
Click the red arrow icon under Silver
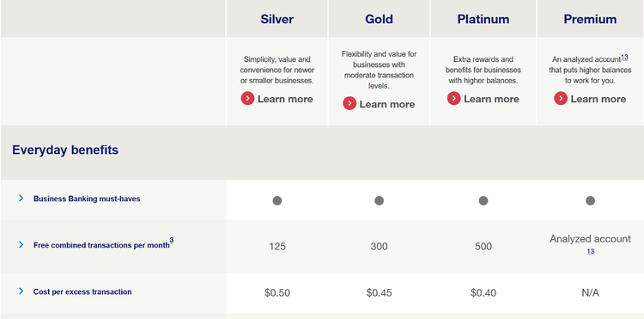pos(247,99)
